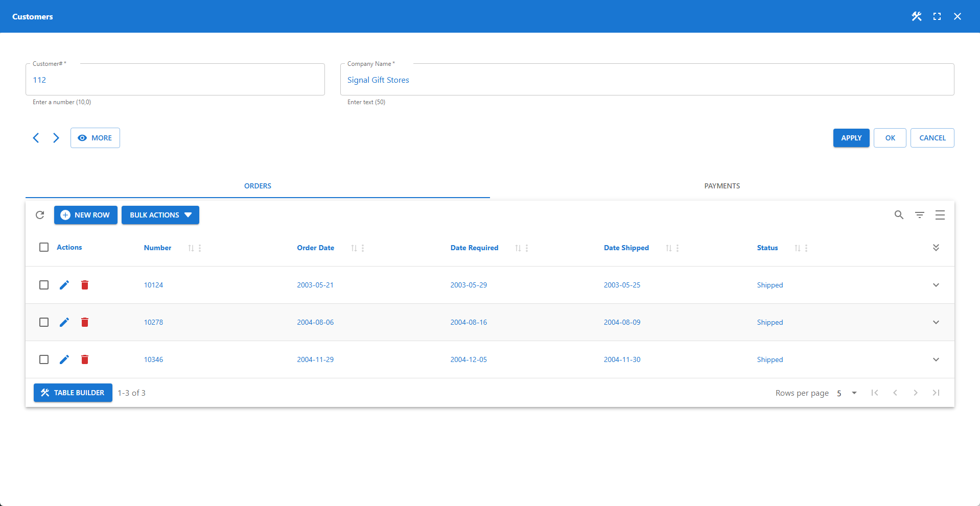Click the Company Name input field

point(646,80)
